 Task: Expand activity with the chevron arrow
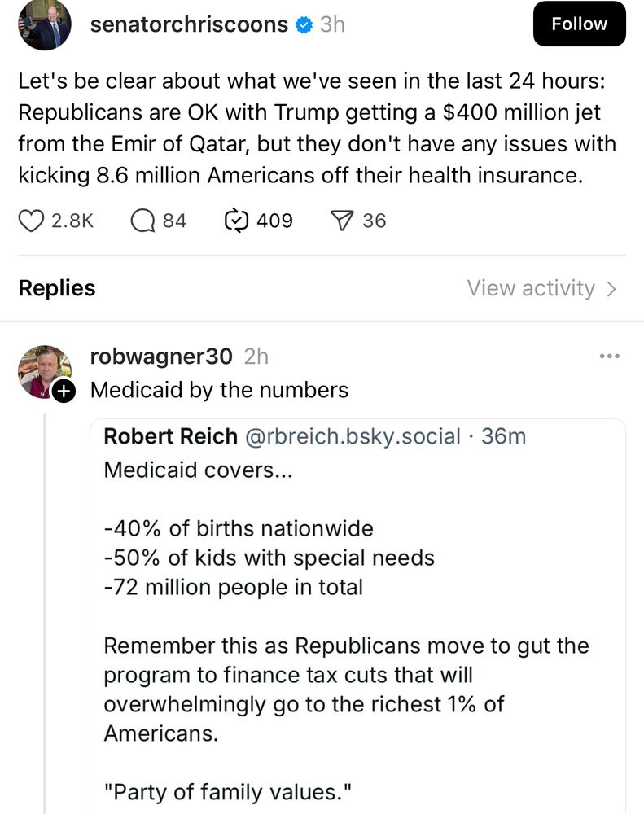[611, 289]
